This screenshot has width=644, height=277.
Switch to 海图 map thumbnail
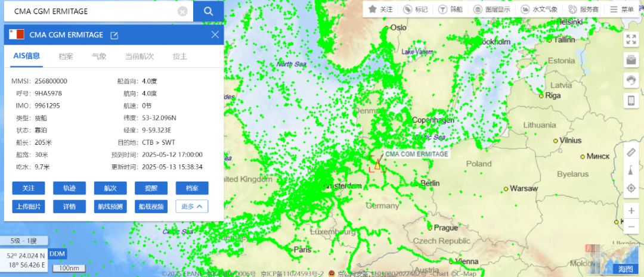click(626, 269)
